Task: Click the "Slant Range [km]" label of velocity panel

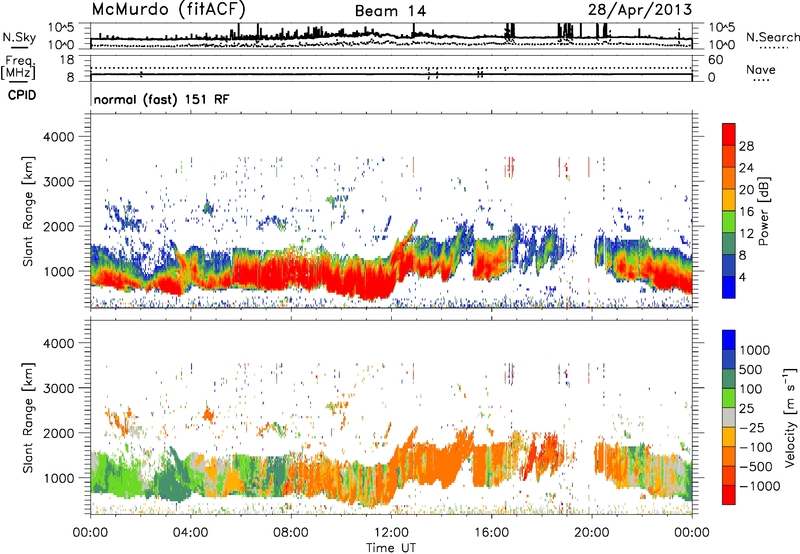Action: point(28,418)
